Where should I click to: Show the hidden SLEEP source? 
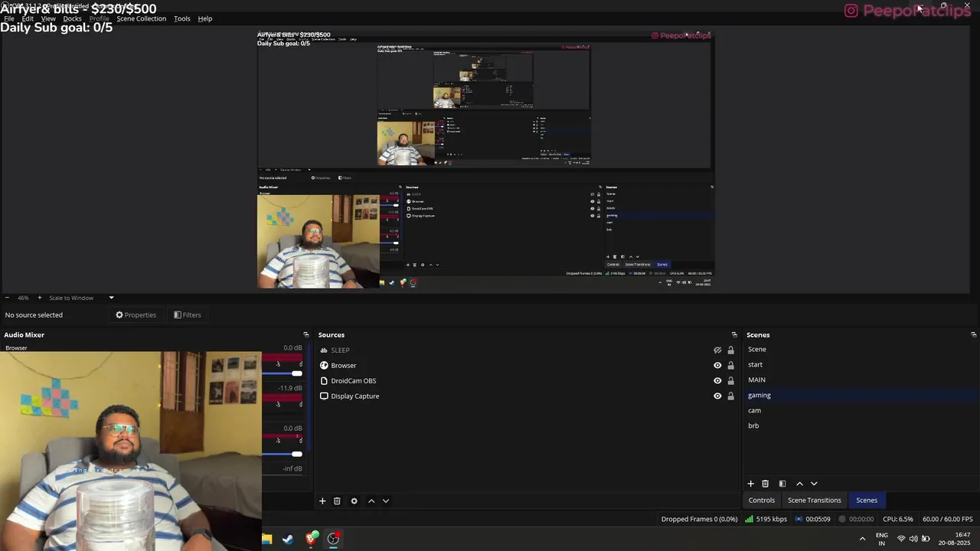(x=717, y=350)
